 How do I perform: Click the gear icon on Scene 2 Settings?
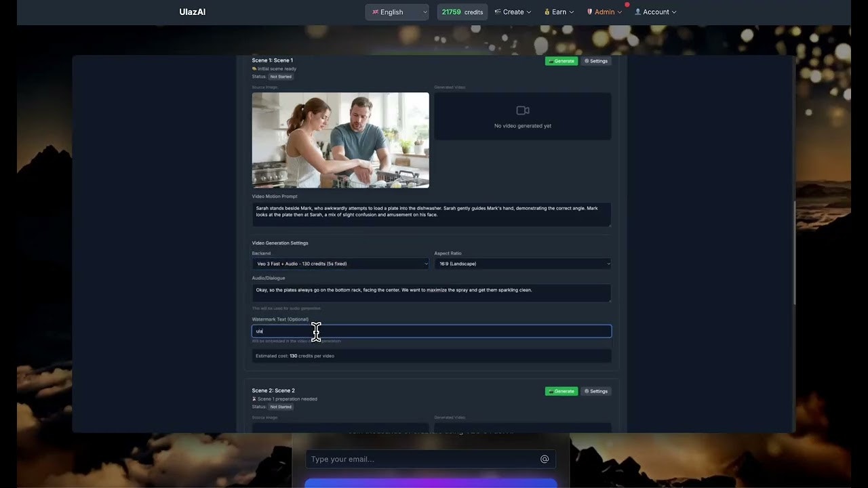[586, 391]
